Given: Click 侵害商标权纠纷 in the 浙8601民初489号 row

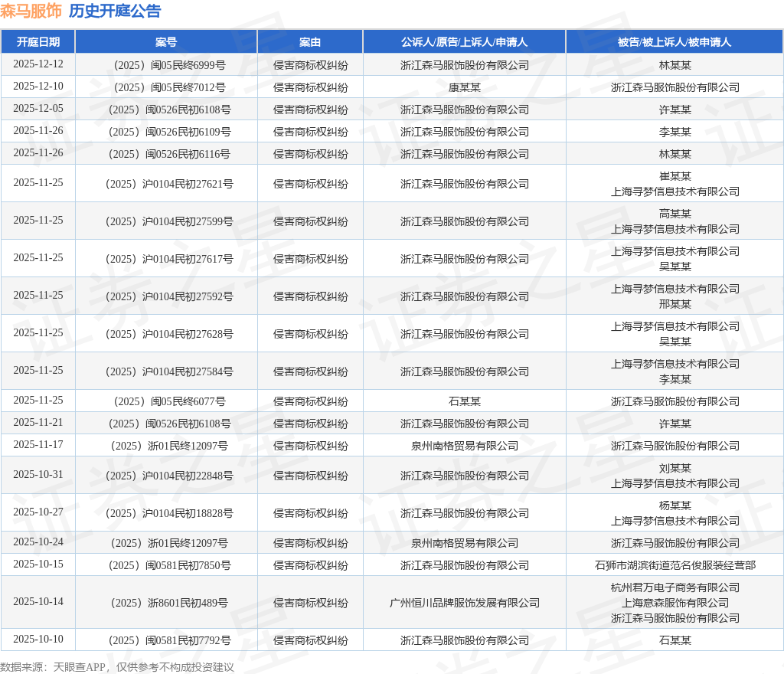Looking at the screenshot, I should point(311,603).
